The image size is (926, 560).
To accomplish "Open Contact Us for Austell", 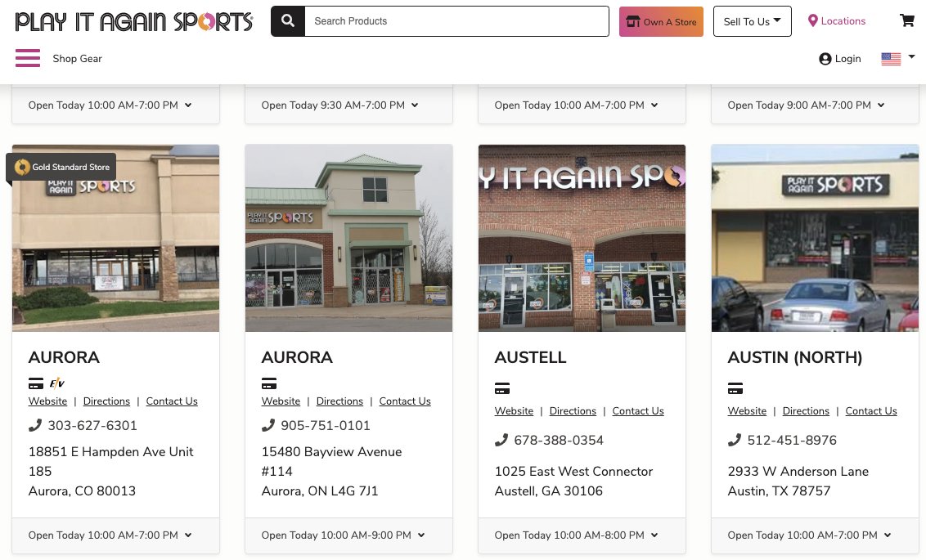I will pos(638,411).
